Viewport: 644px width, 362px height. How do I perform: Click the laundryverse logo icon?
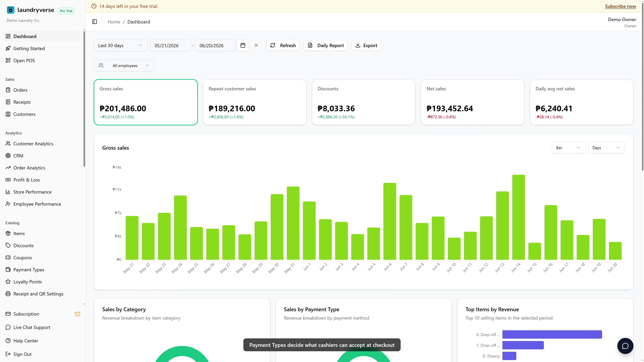click(x=11, y=10)
